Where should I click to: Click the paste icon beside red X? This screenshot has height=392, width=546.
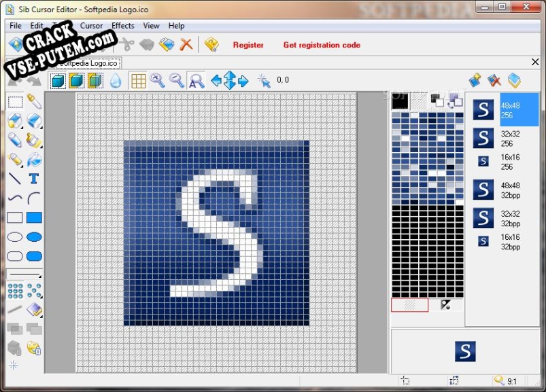pos(167,45)
